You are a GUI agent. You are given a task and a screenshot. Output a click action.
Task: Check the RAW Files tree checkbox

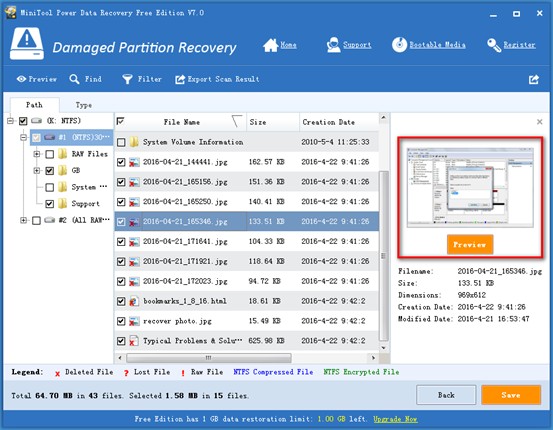(50, 154)
